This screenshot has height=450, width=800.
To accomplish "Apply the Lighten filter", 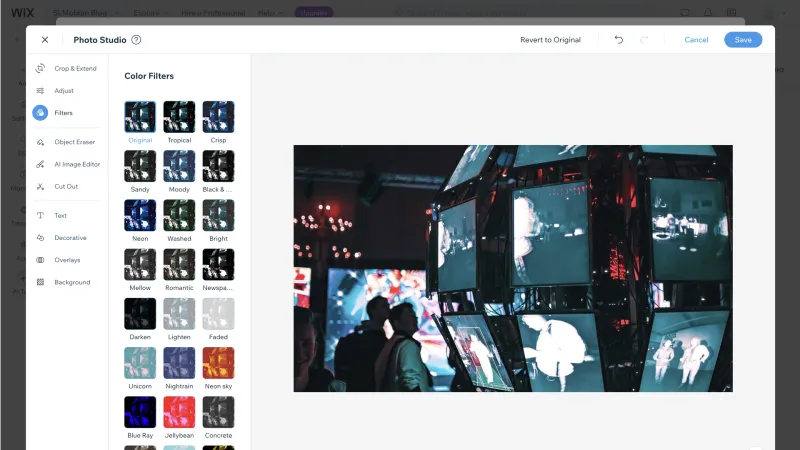I will point(179,314).
